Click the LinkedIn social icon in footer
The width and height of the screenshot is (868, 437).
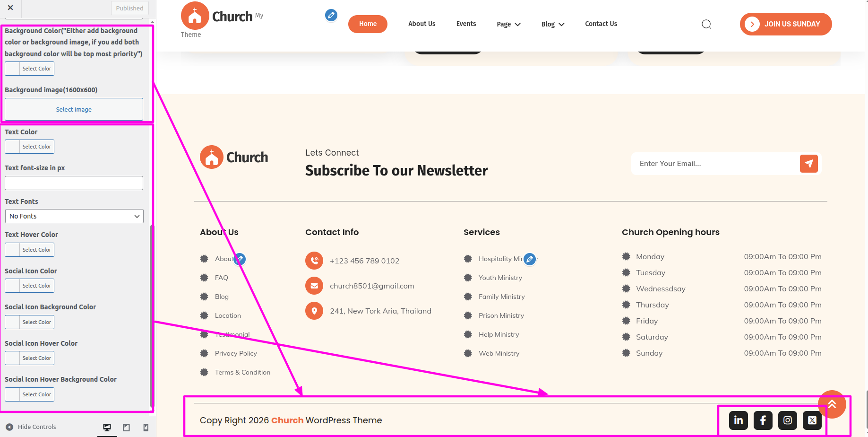point(739,420)
